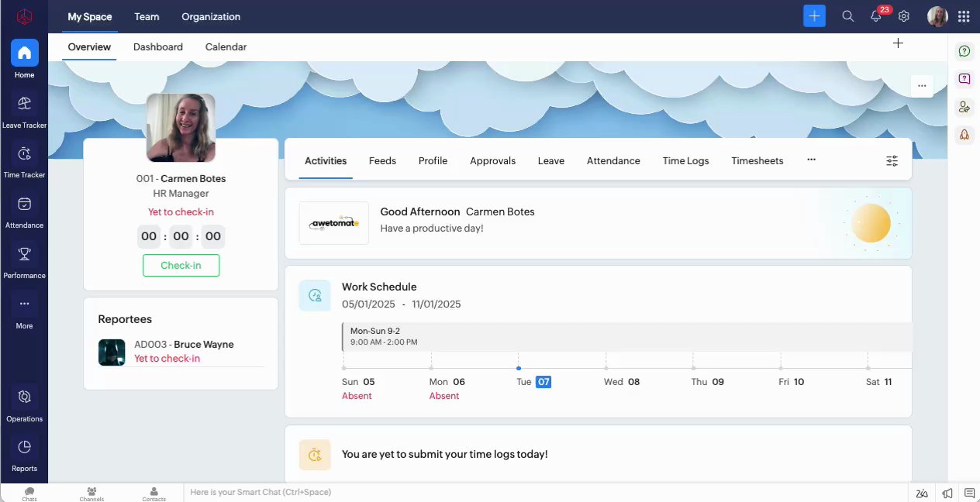Image resolution: width=980 pixels, height=502 pixels.
Task: Select Mon 06 in work schedule
Action: click(447, 382)
